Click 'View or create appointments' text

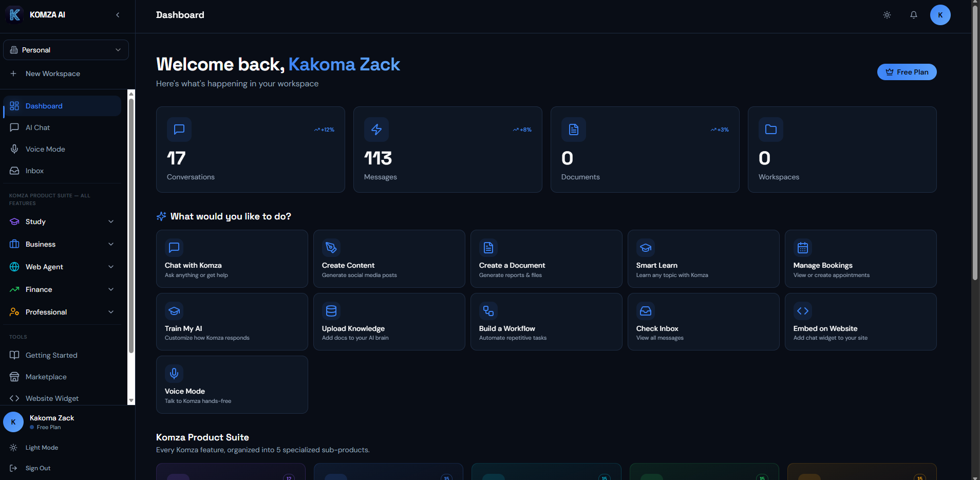pyautogui.click(x=832, y=275)
